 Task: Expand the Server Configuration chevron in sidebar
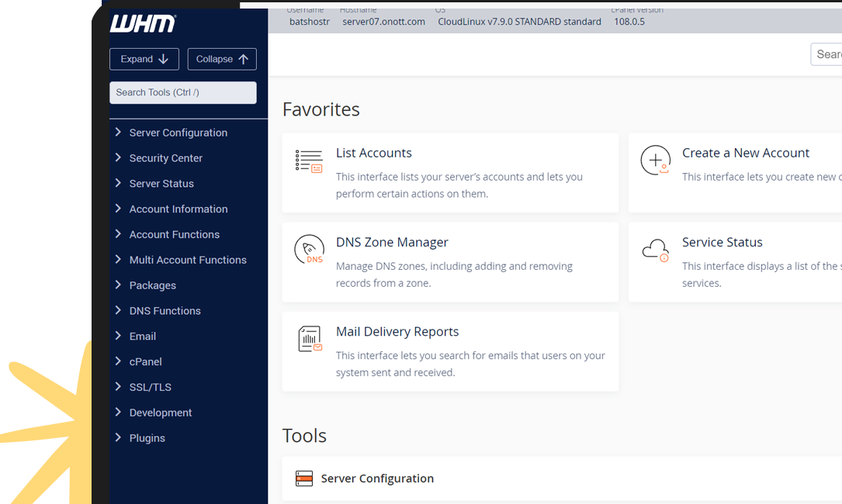click(118, 133)
